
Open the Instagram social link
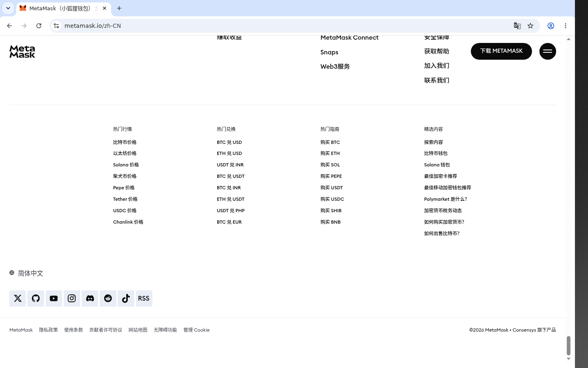coord(72,298)
